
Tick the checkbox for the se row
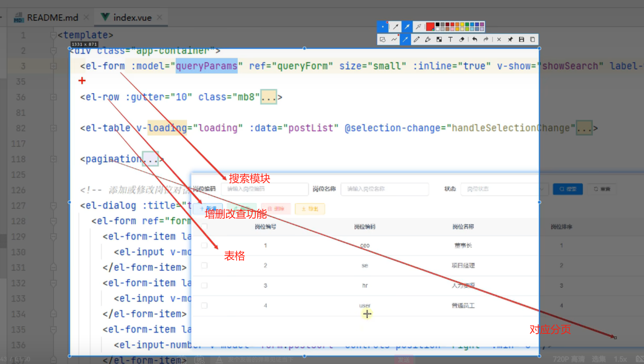(204, 265)
